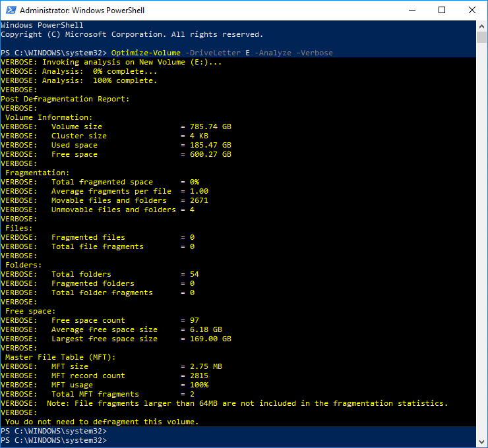Image resolution: width=488 pixels, height=448 pixels.
Task: Click the '6.18 GB' average free space value
Action: 206,329
